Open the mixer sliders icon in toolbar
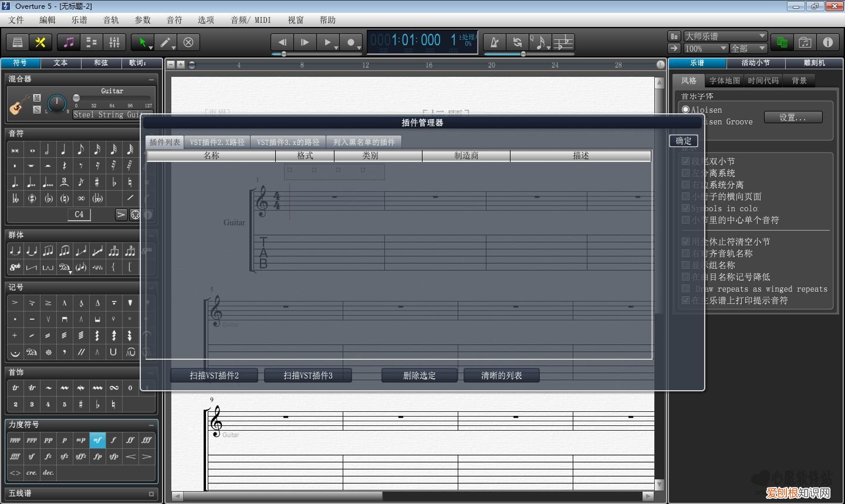Screen dimensions: 845x504 pos(114,42)
